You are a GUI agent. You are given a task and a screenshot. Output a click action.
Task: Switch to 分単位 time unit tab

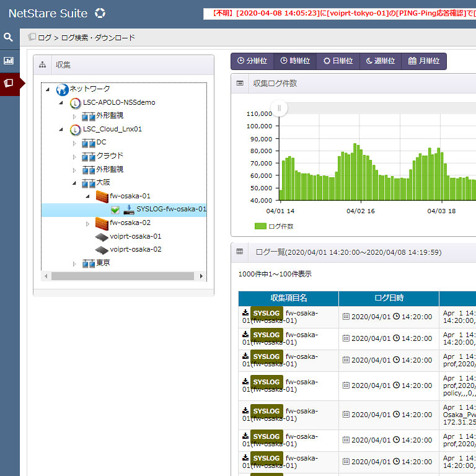[x=252, y=61]
